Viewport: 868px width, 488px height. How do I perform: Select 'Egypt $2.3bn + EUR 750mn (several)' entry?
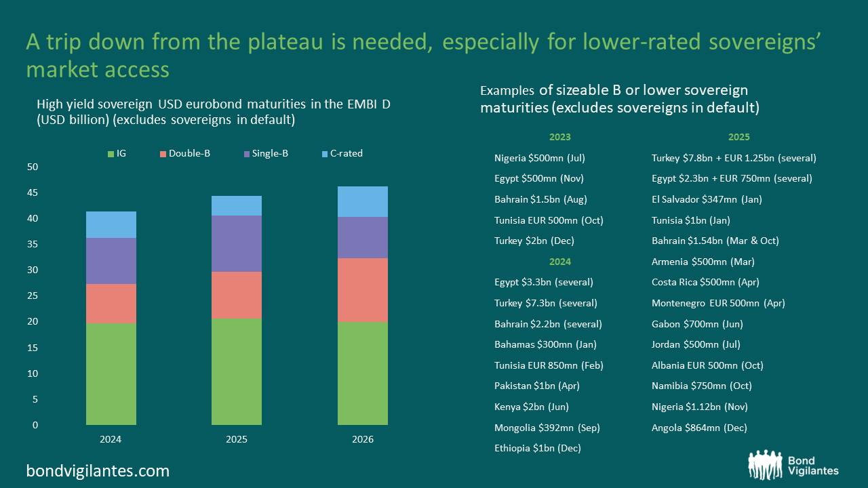tap(732, 179)
